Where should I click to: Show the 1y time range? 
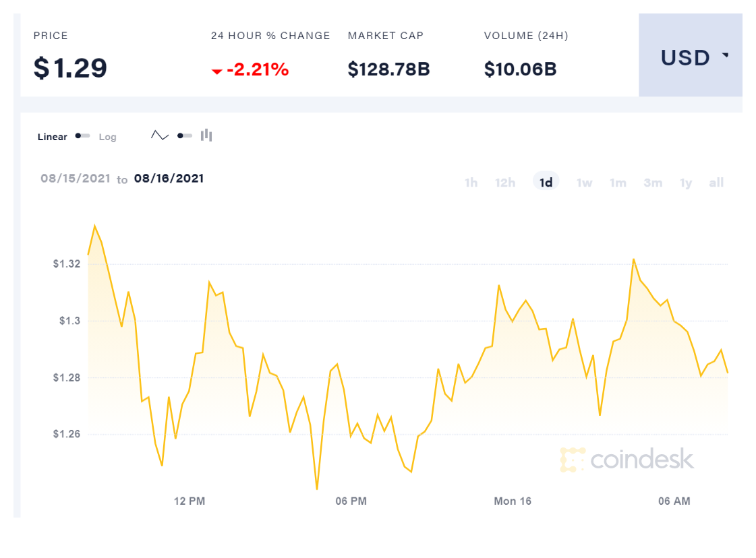[x=686, y=183]
